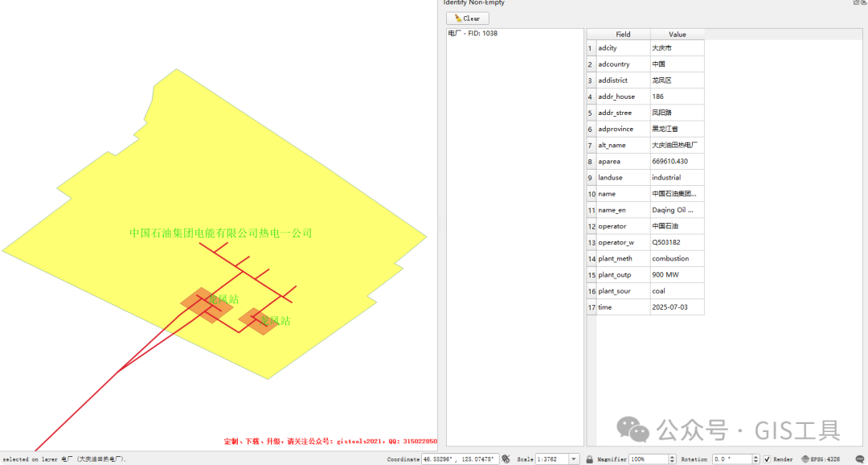Select the value 黑龙江省

coord(677,129)
